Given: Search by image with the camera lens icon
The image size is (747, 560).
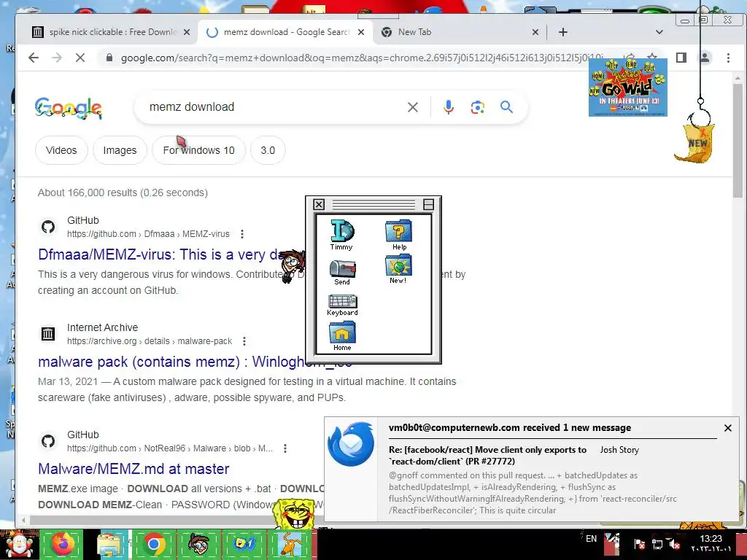Looking at the screenshot, I should click(x=477, y=107).
